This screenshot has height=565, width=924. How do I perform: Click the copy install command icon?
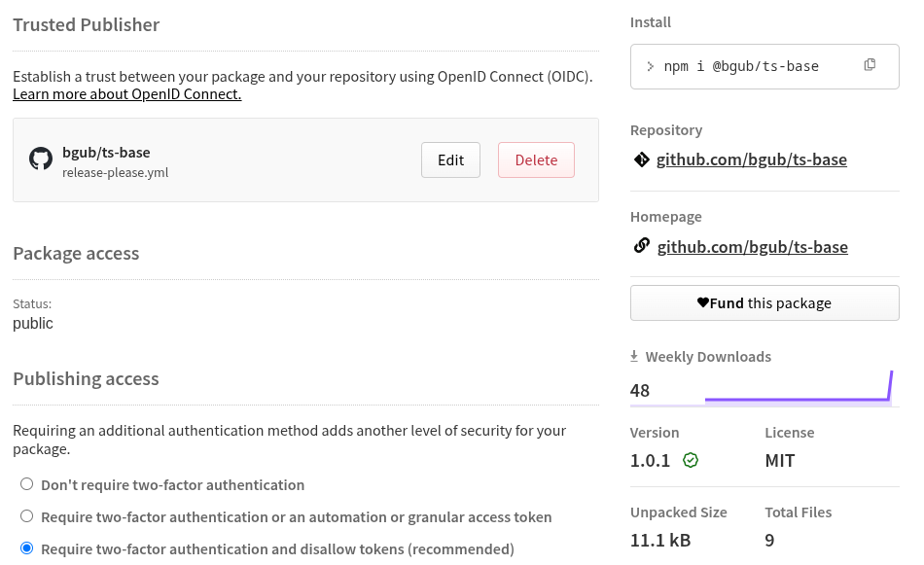870,65
